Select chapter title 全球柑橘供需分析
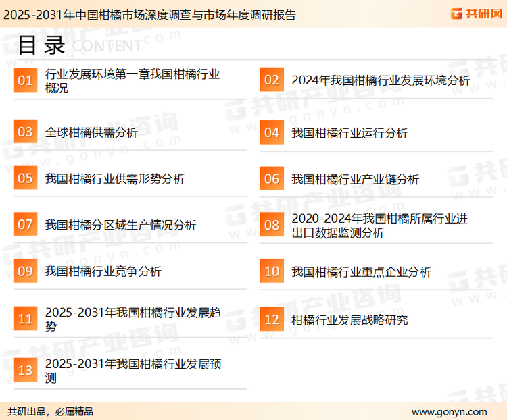 pos(91,132)
